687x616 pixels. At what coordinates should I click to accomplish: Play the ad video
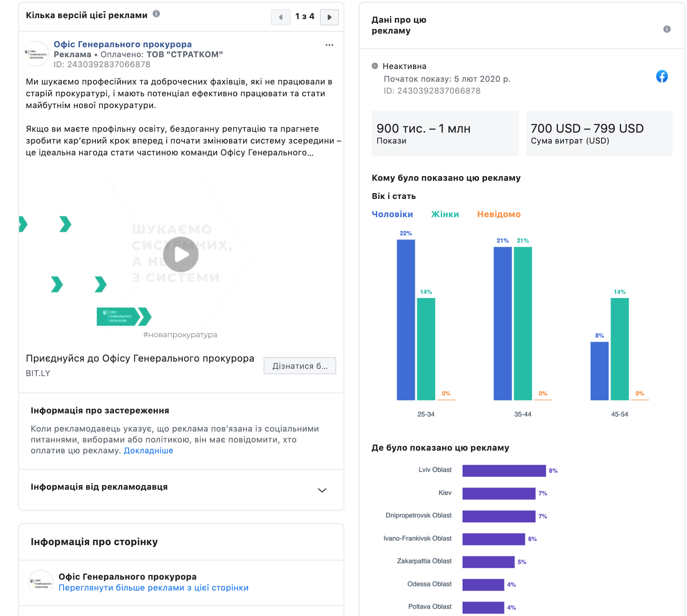(x=181, y=254)
